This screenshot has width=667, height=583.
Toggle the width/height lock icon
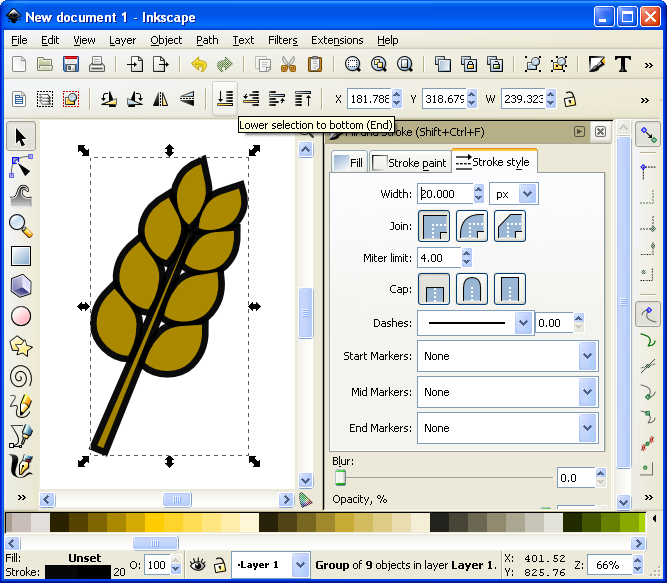tap(570, 99)
